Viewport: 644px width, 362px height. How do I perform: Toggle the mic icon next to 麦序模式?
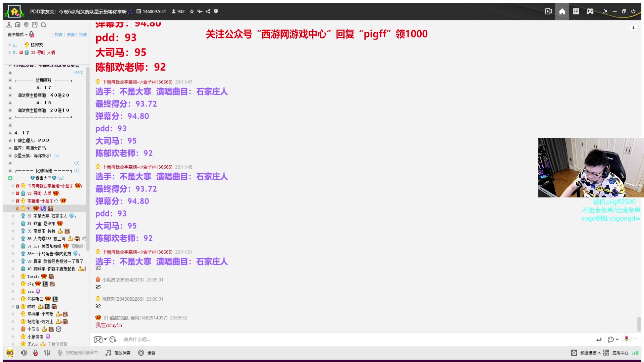tap(32, 34)
